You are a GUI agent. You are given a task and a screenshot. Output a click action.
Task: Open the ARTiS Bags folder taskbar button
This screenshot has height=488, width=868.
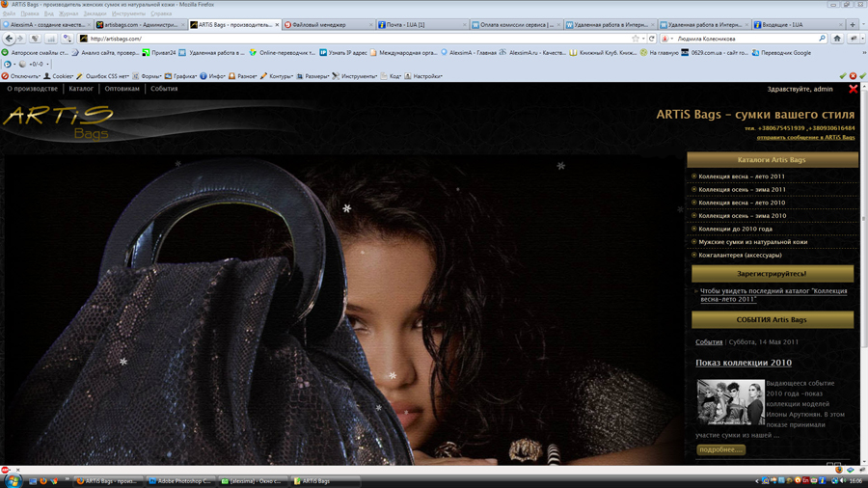[x=325, y=481]
